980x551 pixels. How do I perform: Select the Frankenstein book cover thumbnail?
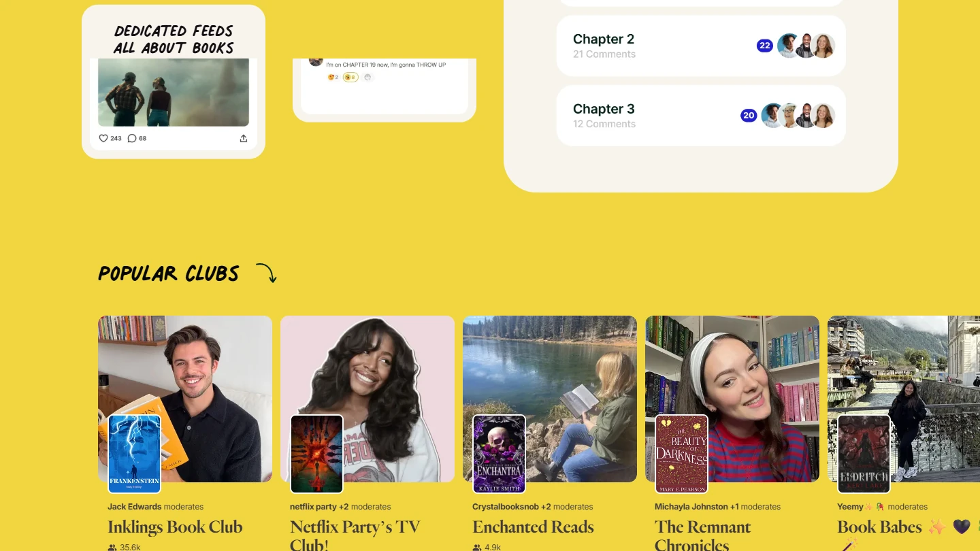point(135,454)
